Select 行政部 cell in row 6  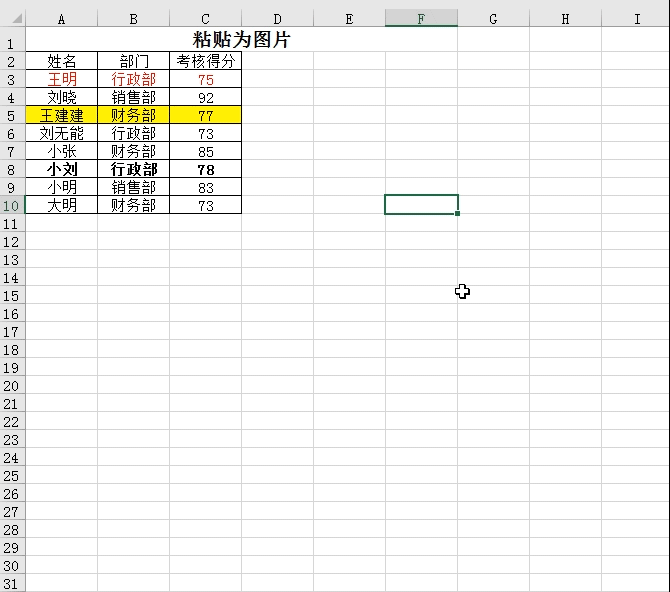point(133,133)
